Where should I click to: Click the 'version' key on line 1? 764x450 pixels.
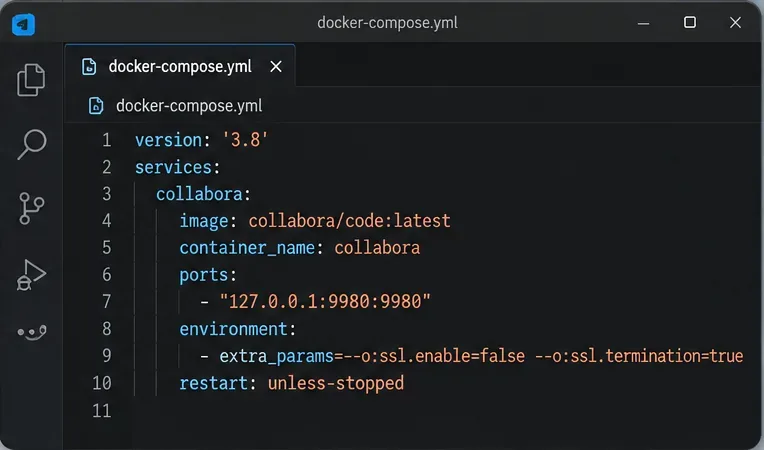coord(169,140)
